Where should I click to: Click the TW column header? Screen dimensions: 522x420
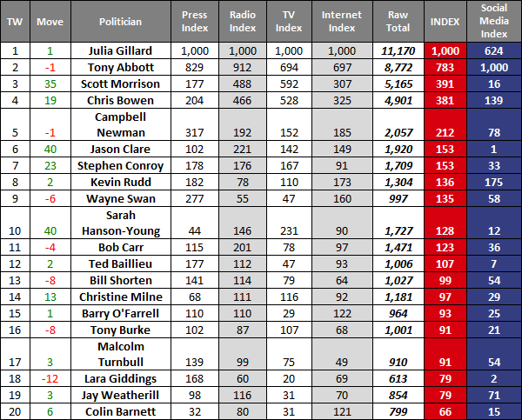pos(15,19)
